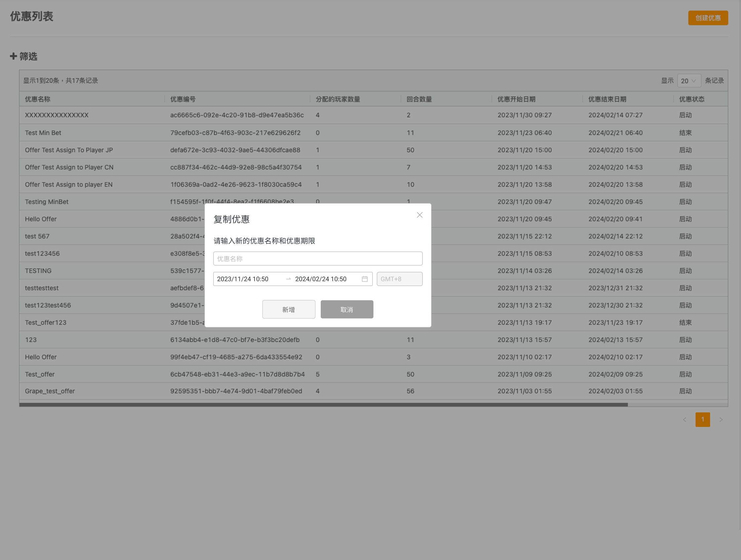Open the GMT+8 timezone dropdown
The height and width of the screenshot is (560, 741).
click(399, 279)
